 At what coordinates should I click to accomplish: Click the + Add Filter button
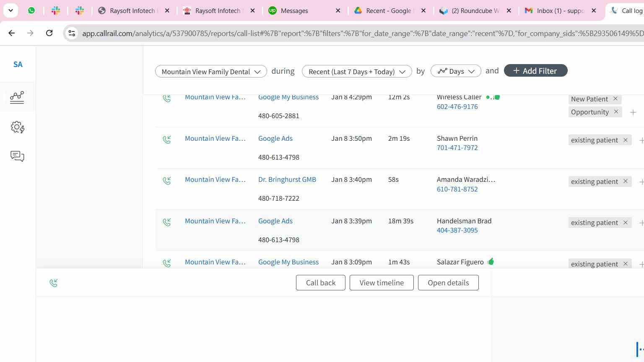(535, 71)
